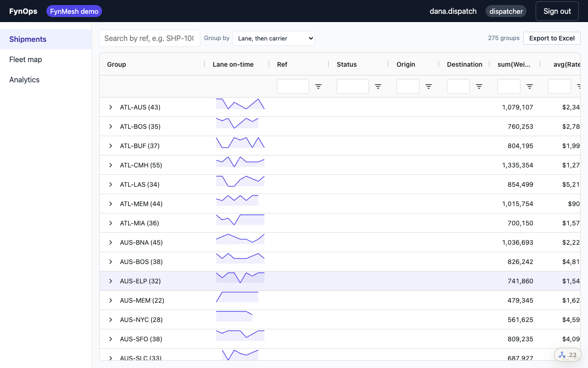Image resolution: width=588 pixels, height=368 pixels.
Task: Expand the ATL-CMH (55) group
Action: [x=111, y=165]
